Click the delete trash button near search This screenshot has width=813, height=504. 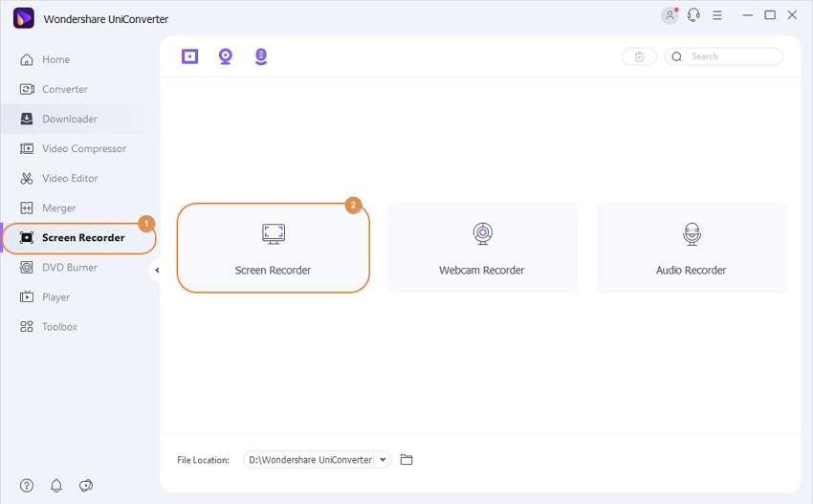click(x=639, y=56)
